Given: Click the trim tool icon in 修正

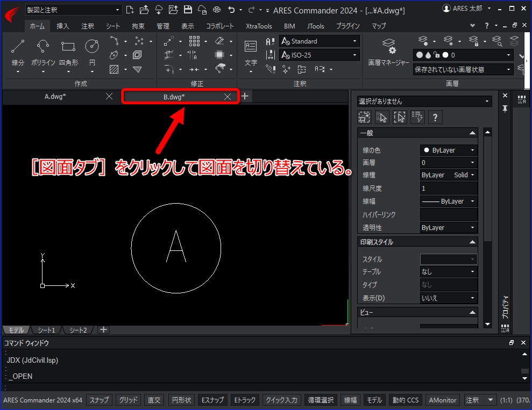Looking at the screenshot, I should point(168,55).
